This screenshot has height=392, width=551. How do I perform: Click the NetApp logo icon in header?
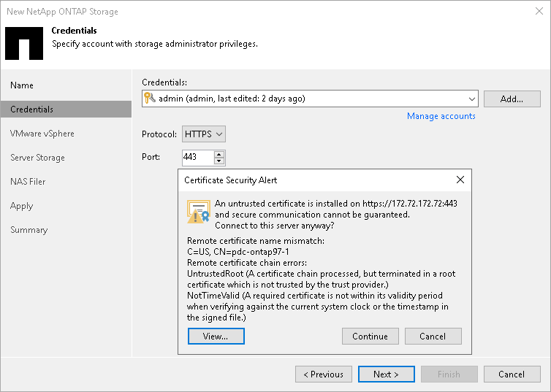pyautogui.click(x=24, y=43)
